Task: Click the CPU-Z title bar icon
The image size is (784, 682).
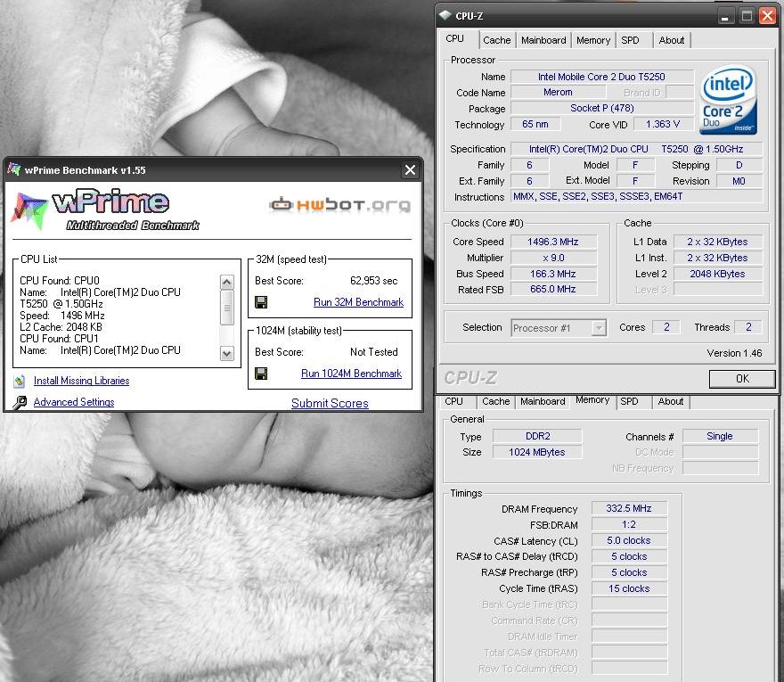Action: click(x=445, y=15)
